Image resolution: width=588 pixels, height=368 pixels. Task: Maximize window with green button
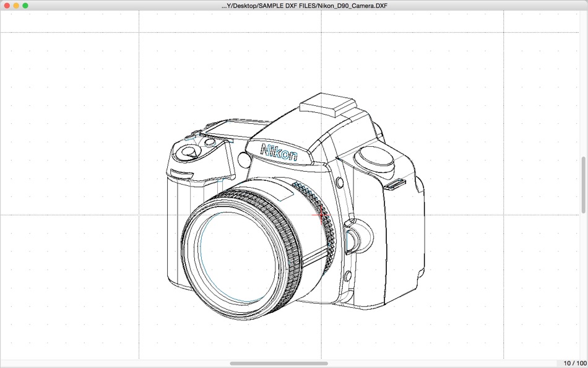pos(25,6)
